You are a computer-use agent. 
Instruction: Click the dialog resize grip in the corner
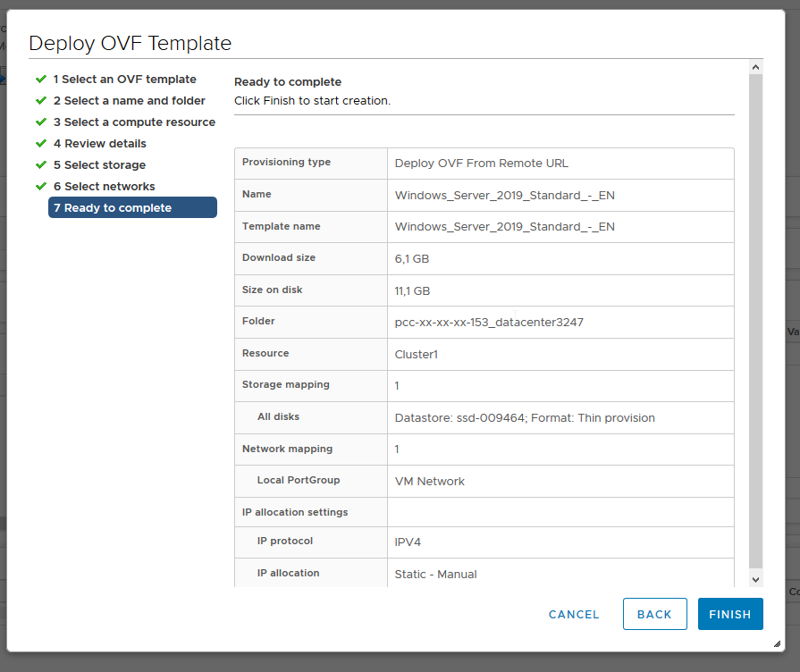coord(778,644)
